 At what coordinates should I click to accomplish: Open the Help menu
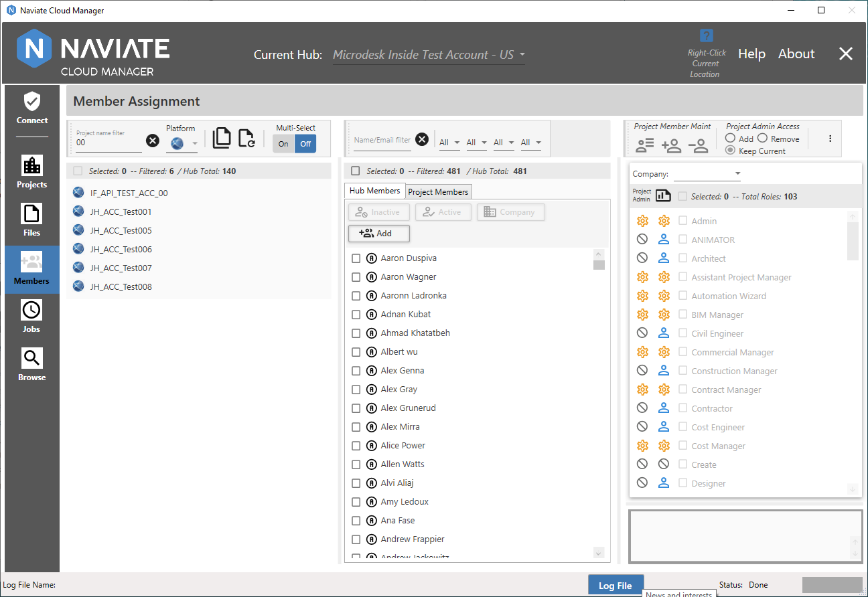751,54
